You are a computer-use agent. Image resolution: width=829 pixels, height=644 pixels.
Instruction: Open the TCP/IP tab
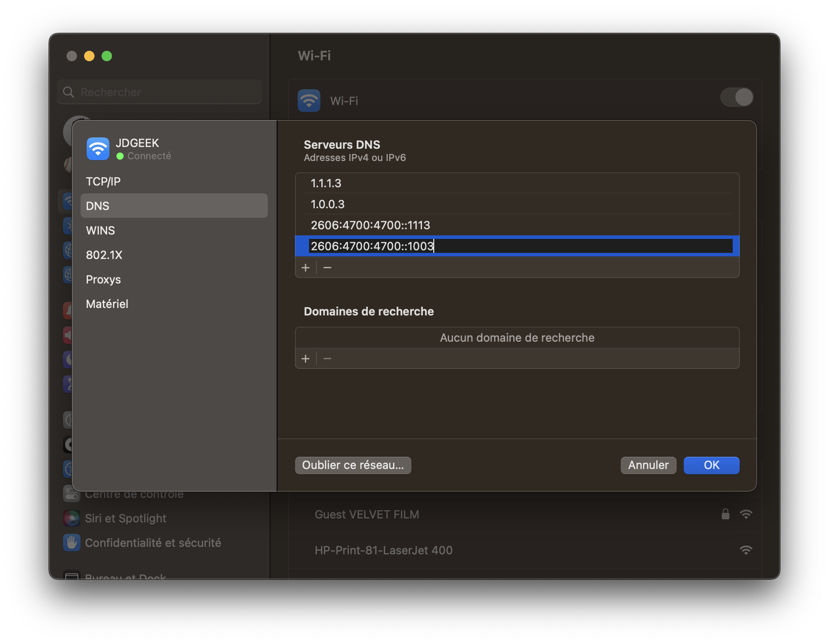[x=174, y=182]
